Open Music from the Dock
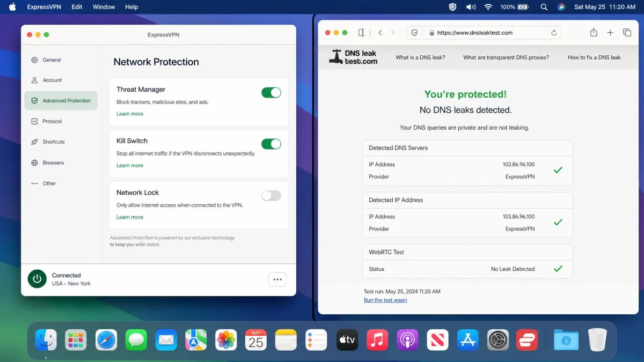Image resolution: width=644 pixels, height=362 pixels. tap(377, 339)
